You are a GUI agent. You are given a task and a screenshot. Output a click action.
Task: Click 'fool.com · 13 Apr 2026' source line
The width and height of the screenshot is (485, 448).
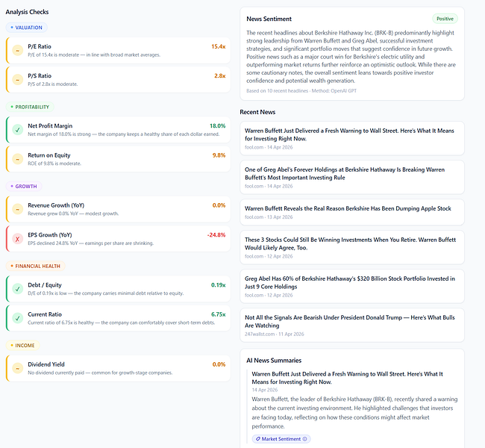(x=269, y=217)
